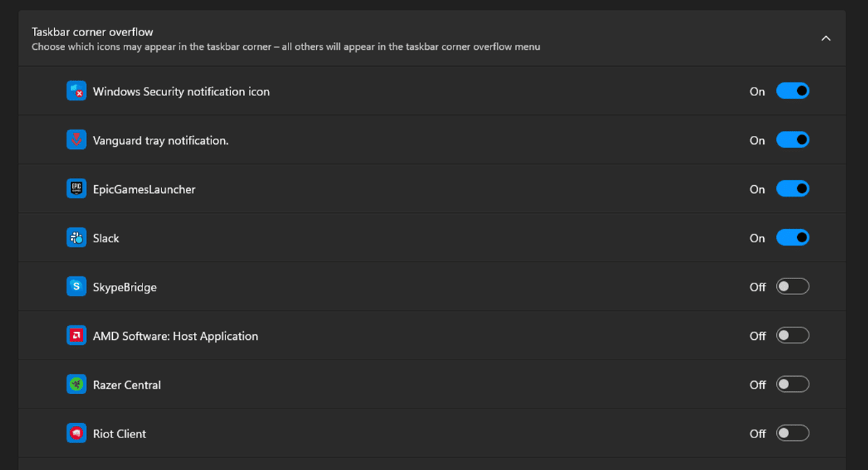Collapse the Taskbar corner overflow section
The image size is (868, 470).
(826, 38)
